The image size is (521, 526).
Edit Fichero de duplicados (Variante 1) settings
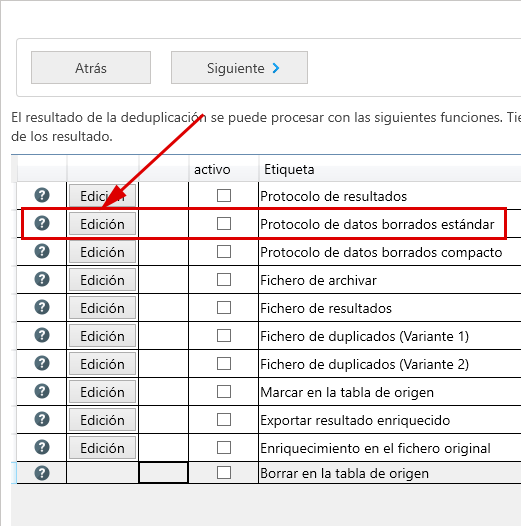tap(103, 336)
